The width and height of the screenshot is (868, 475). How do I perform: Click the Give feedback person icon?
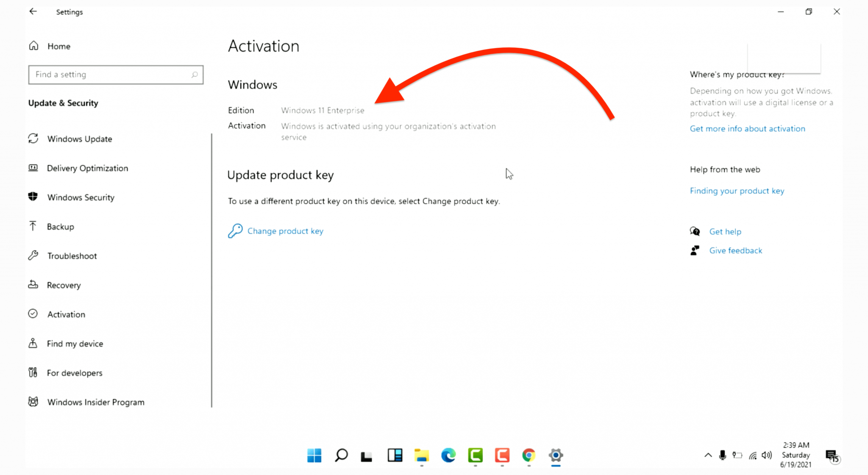(695, 250)
